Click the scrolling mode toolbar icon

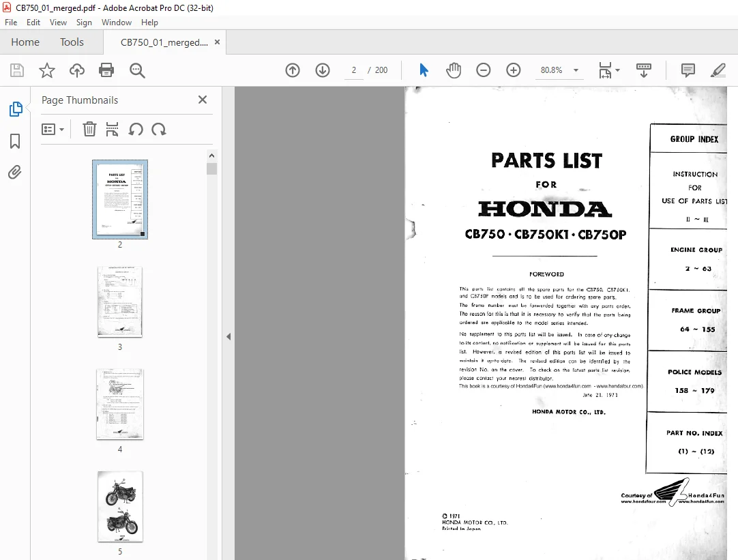click(x=643, y=70)
